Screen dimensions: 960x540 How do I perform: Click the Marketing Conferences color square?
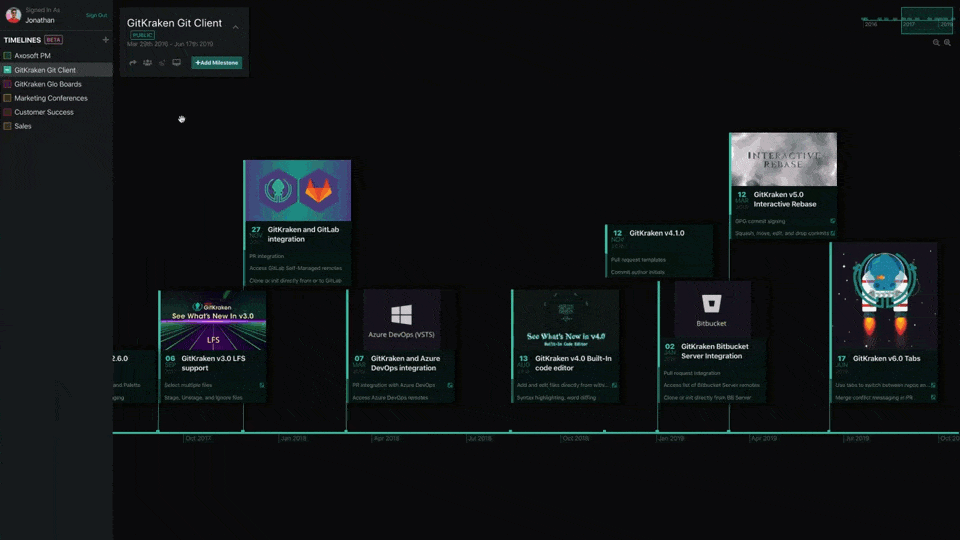(x=7, y=98)
